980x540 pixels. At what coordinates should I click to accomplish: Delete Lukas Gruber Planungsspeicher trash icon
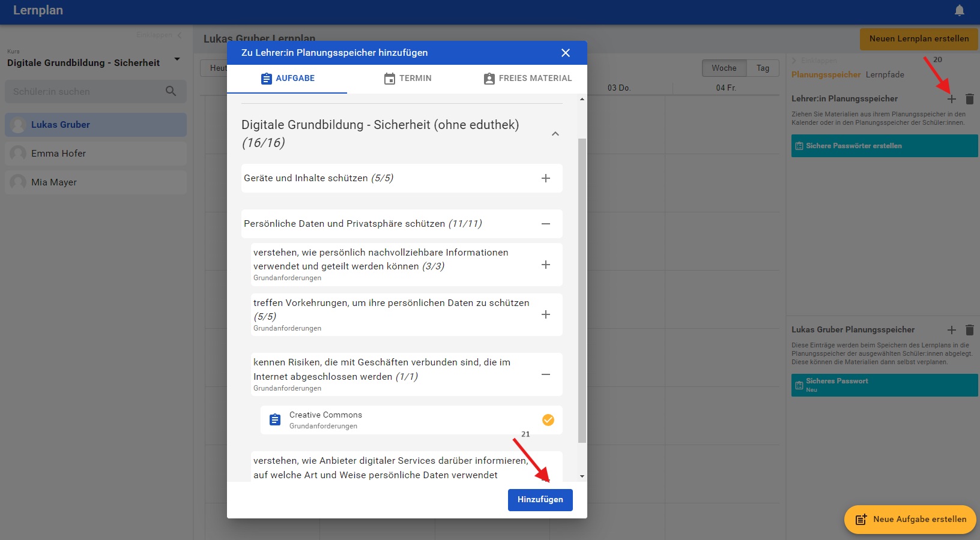pos(970,330)
